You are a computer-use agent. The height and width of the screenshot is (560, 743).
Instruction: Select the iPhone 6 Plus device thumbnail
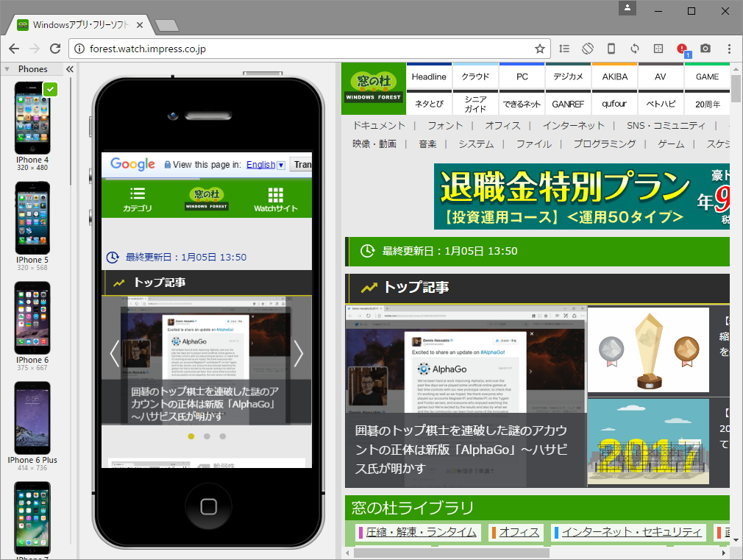(32, 417)
